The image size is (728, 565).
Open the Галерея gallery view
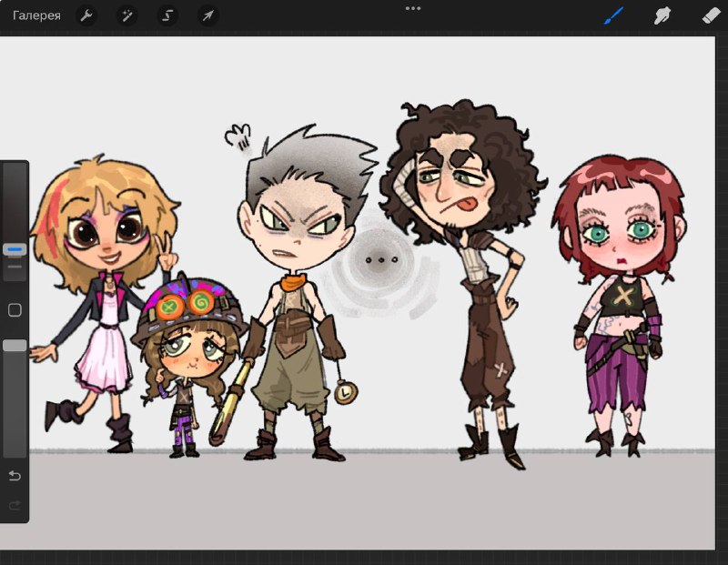[x=36, y=15]
